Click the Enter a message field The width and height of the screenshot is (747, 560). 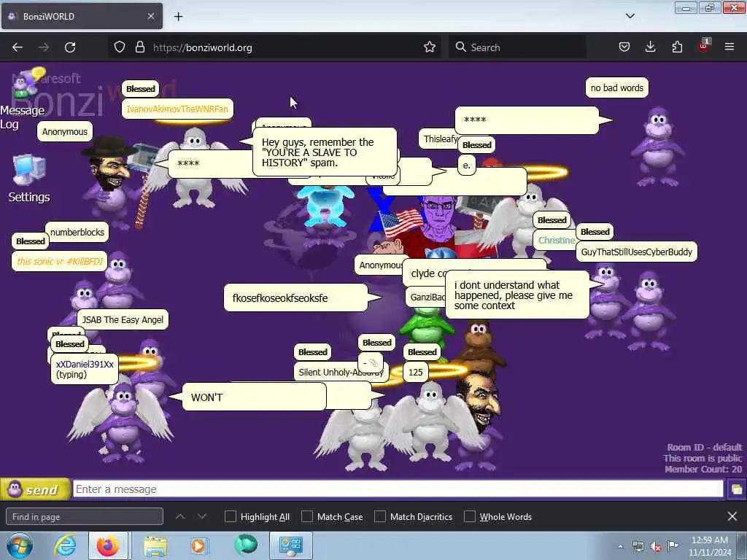click(398, 489)
